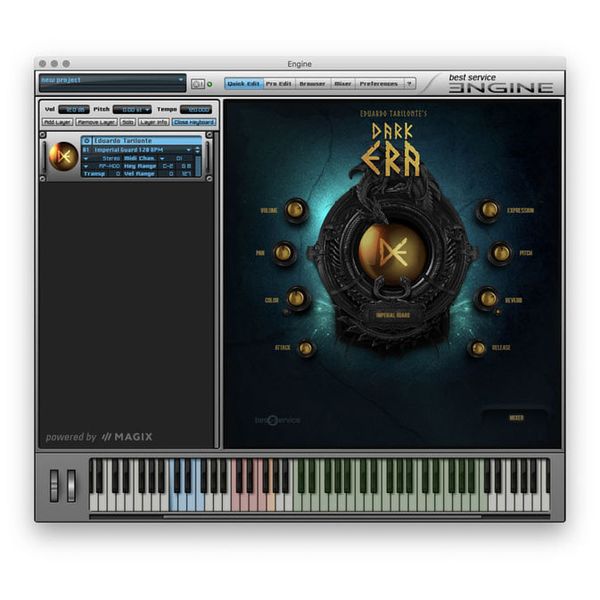
Task: Click the MIDI monitor icon beside project field
Action: click(x=197, y=83)
